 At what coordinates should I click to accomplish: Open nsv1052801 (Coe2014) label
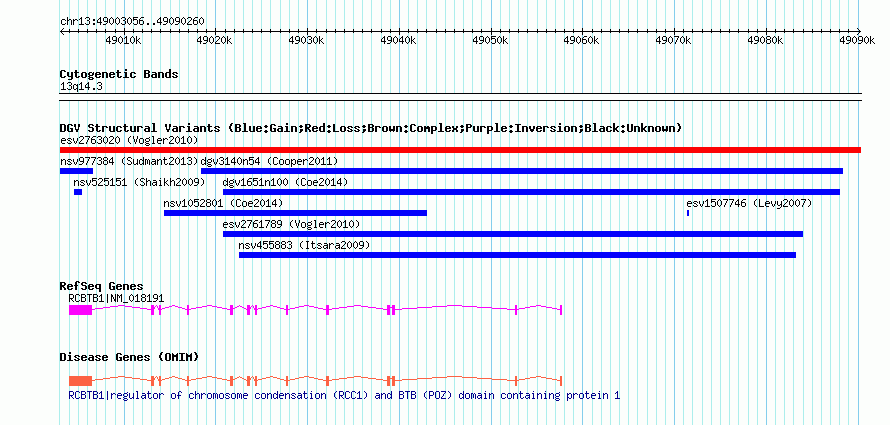(223, 203)
